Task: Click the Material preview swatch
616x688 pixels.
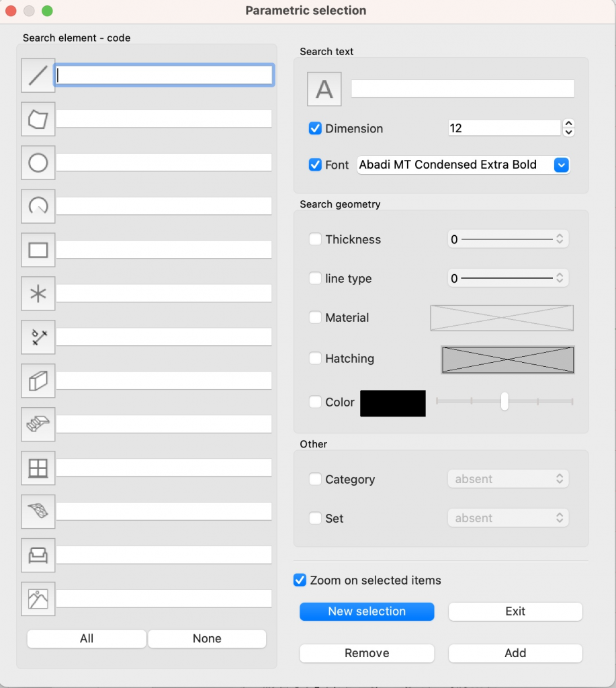Action: (502, 318)
